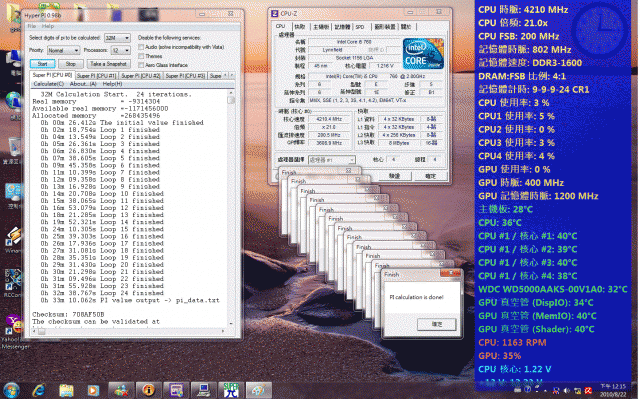Click the CPU-Z validate button
The height and width of the screenshot is (399, 640).
point(394,176)
